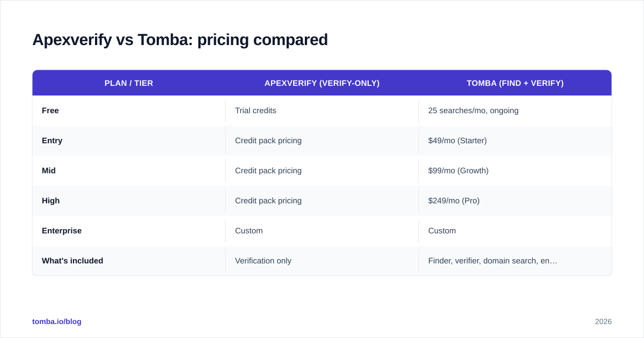Select the '25 searches/mo, ongoing' cell
644x338 pixels.
[473, 111]
